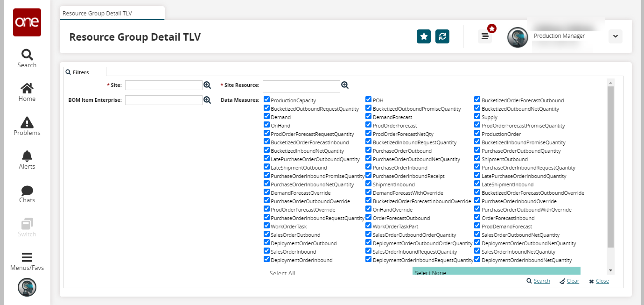Screen dimensions: 644x305
Task: Open the Site lookup picker
Action: coord(207,85)
